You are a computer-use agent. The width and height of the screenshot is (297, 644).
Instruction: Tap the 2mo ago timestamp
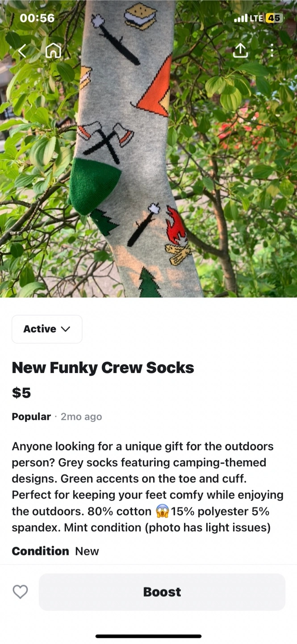pos(81,417)
